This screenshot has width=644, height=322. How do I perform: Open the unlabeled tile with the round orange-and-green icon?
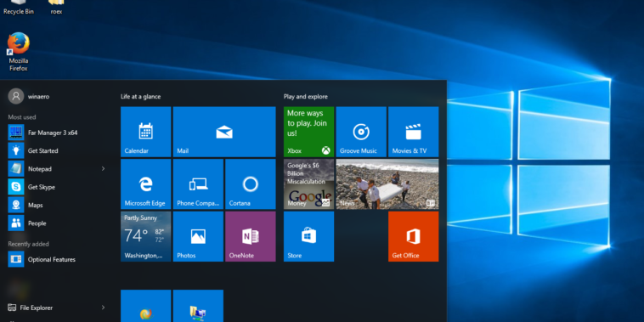[x=146, y=306]
